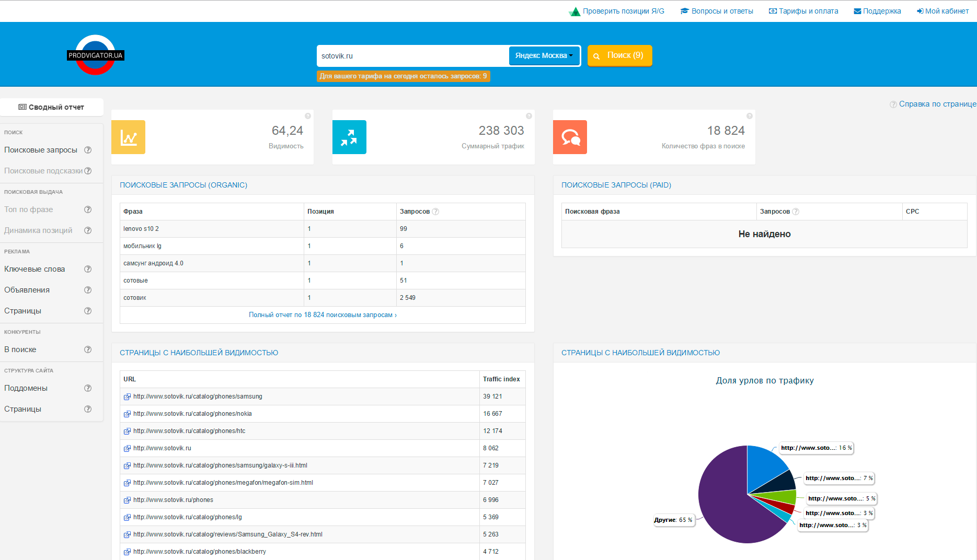Open help icon next to Поисковые запросы
977x560 pixels.
pos(88,150)
